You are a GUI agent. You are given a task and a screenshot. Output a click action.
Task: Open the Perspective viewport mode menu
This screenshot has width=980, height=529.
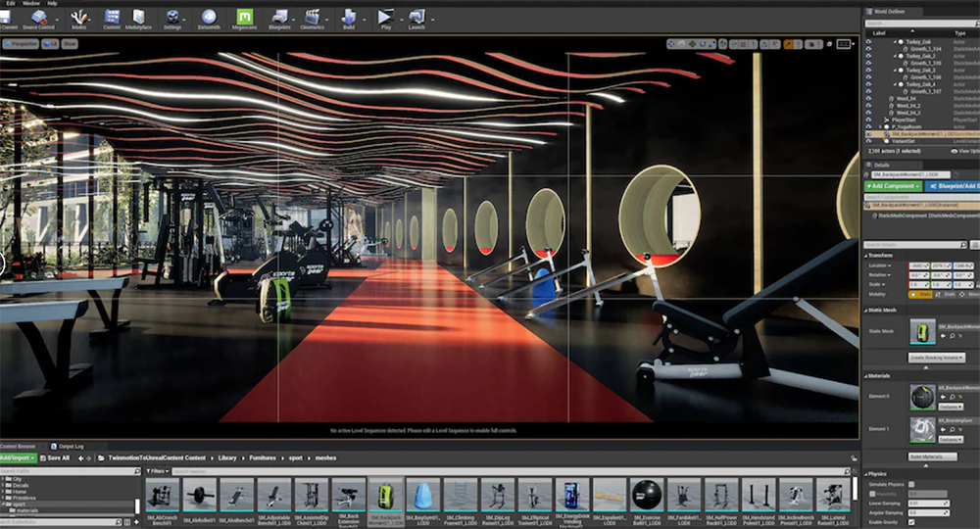(x=21, y=44)
